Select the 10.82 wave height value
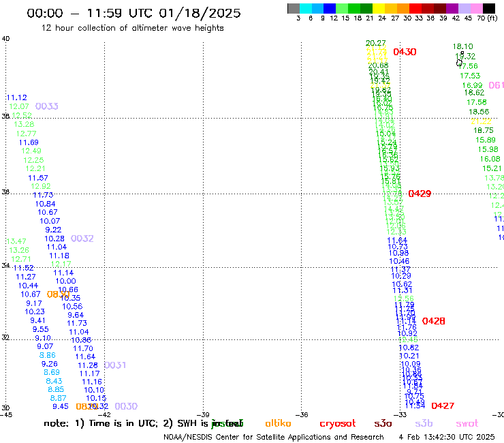 [409, 348]
